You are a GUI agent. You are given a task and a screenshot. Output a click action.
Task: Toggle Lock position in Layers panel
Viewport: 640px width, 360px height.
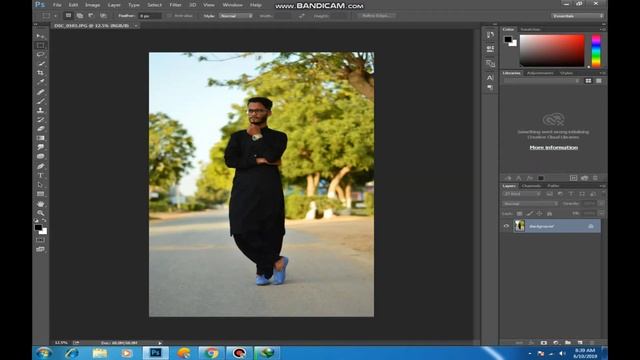point(539,213)
